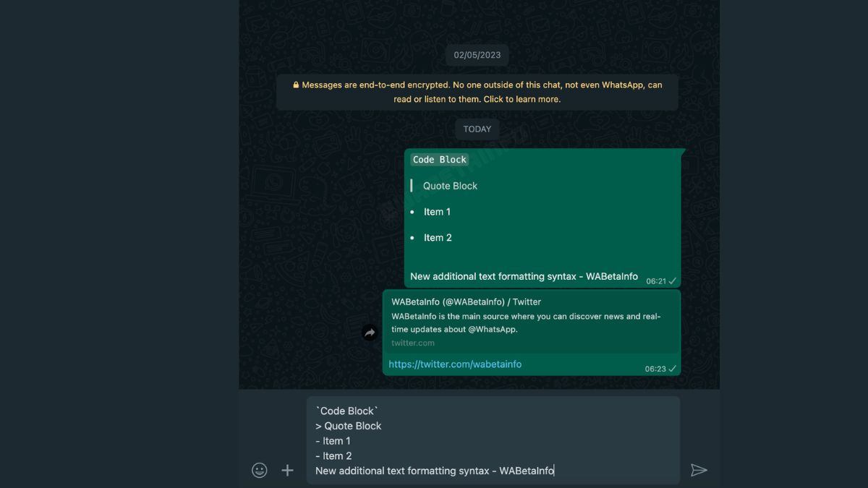Click the plus attach icon

[287, 471]
